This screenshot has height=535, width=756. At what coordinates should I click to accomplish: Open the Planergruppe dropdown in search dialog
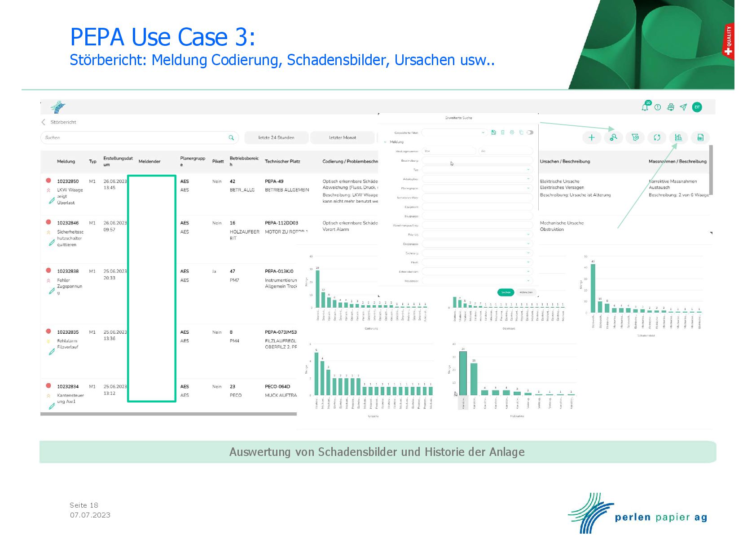pos(477,188)
